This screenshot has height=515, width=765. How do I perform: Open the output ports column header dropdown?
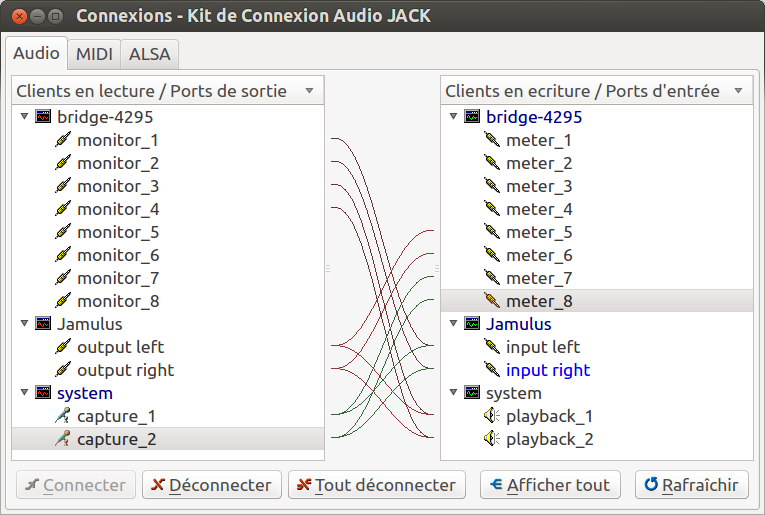coord(309,91)
